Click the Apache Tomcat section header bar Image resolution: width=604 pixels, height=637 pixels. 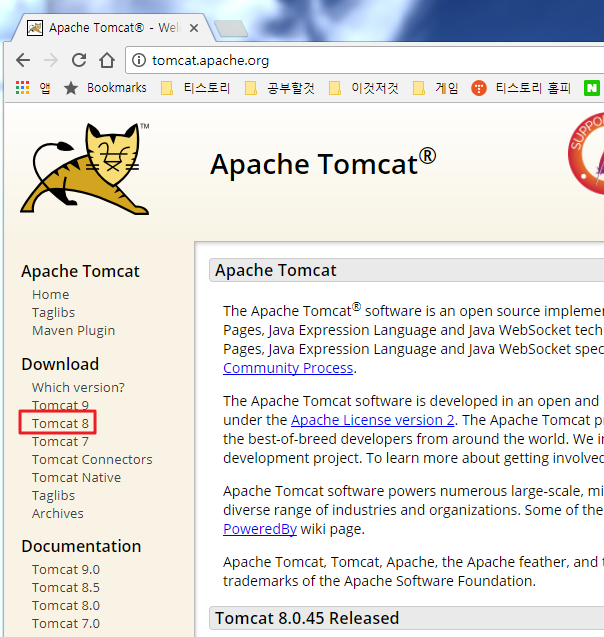point(407,270)
